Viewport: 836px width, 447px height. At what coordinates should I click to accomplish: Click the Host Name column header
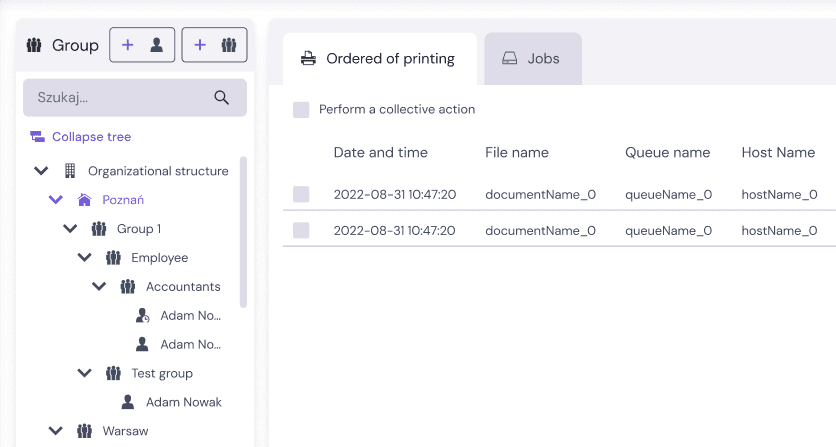[778, 153]
